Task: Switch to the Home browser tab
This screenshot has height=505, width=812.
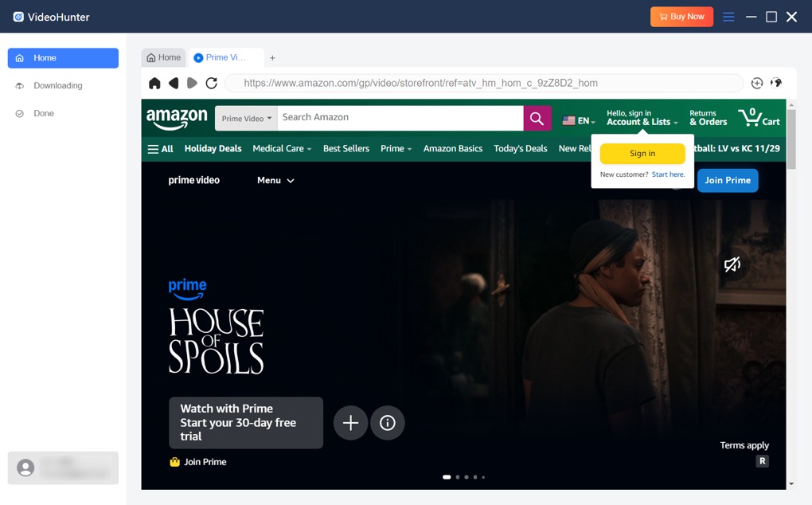Action: coord(164,57)
